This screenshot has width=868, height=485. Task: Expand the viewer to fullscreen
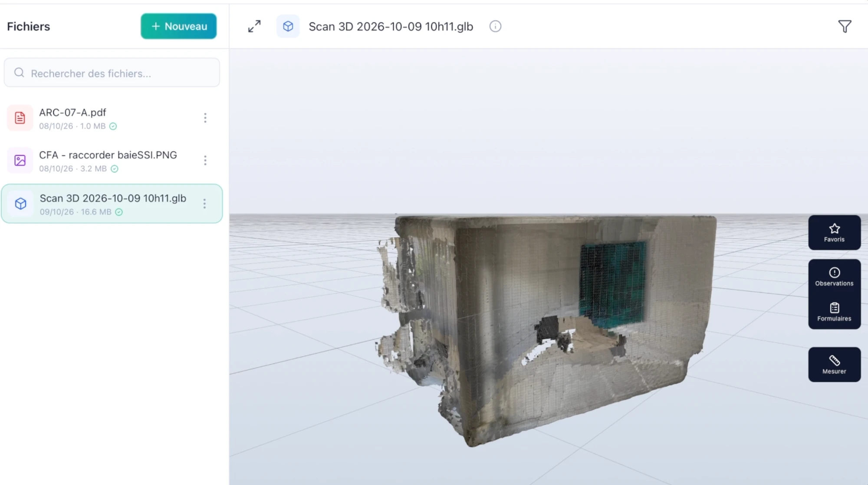tap(254, 26)
